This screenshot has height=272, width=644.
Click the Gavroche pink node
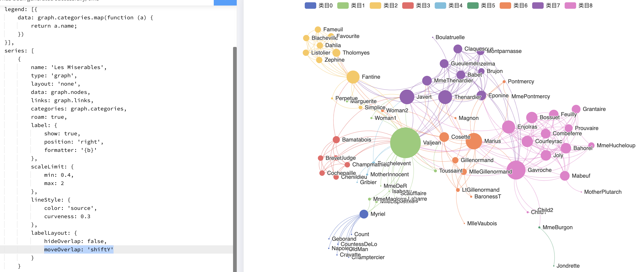tap(516, 170)
